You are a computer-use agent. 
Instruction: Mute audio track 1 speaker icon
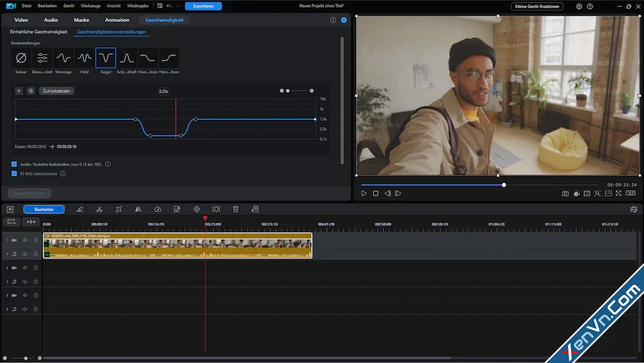[x=26, y=254]
